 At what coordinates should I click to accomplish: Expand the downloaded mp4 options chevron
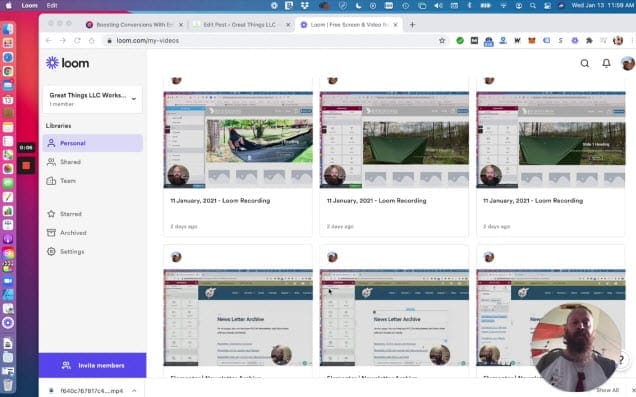tap(134, 391)
